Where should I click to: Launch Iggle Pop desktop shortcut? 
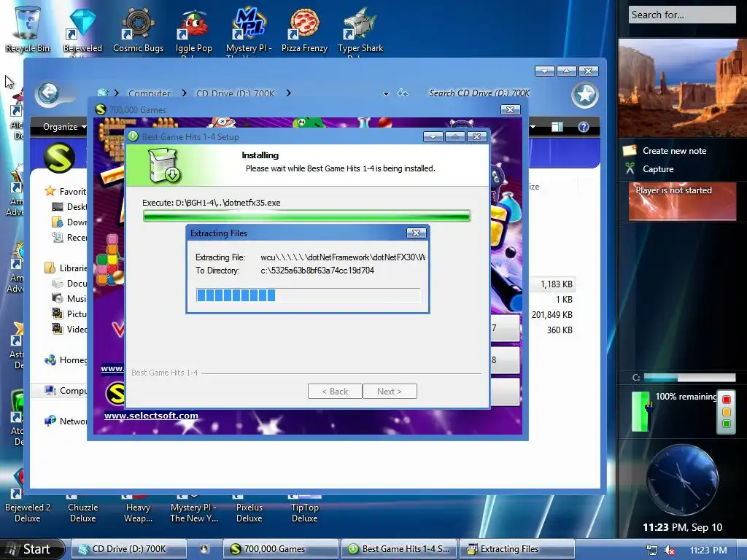(x=193, y=28)
